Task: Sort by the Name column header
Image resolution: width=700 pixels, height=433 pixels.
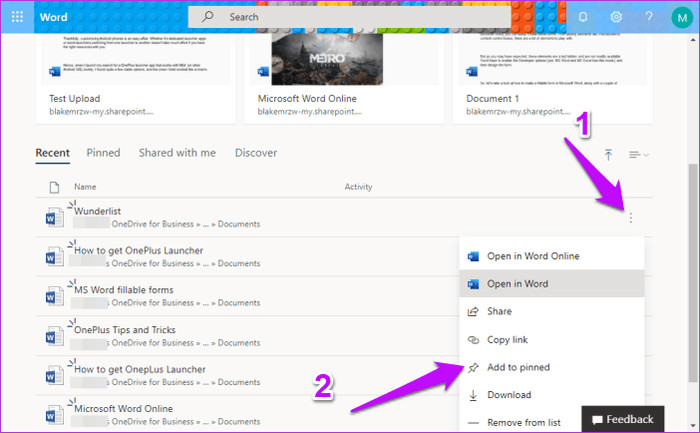Action: [x=85, y=187]
